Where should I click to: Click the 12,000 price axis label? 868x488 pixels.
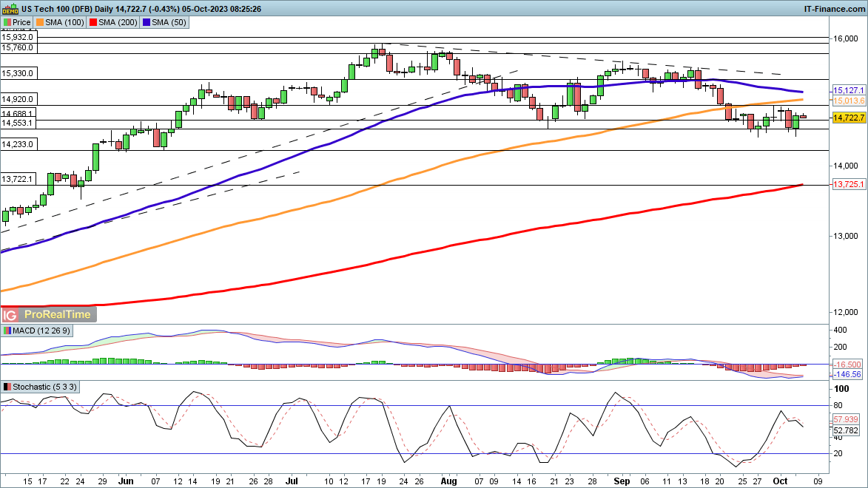pos(845,312)
